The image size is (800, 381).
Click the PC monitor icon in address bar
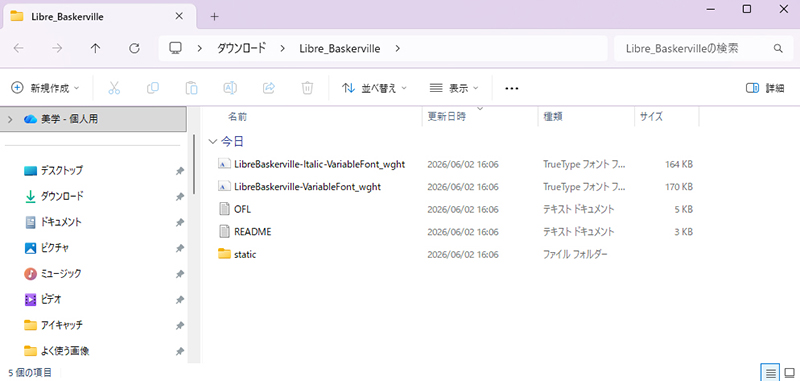tap(176, 48)
